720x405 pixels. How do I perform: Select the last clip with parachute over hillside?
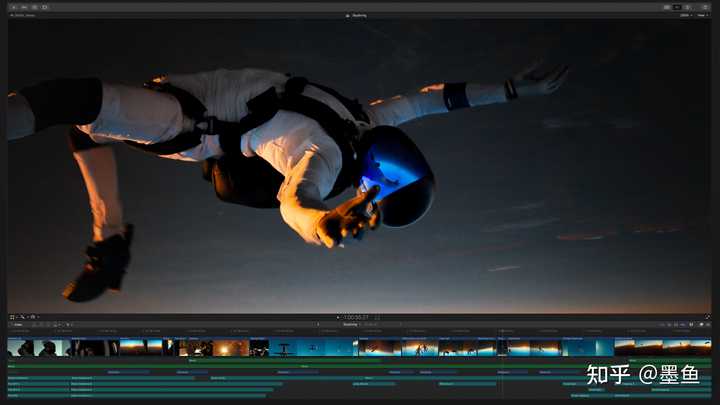tap(663, 348)
